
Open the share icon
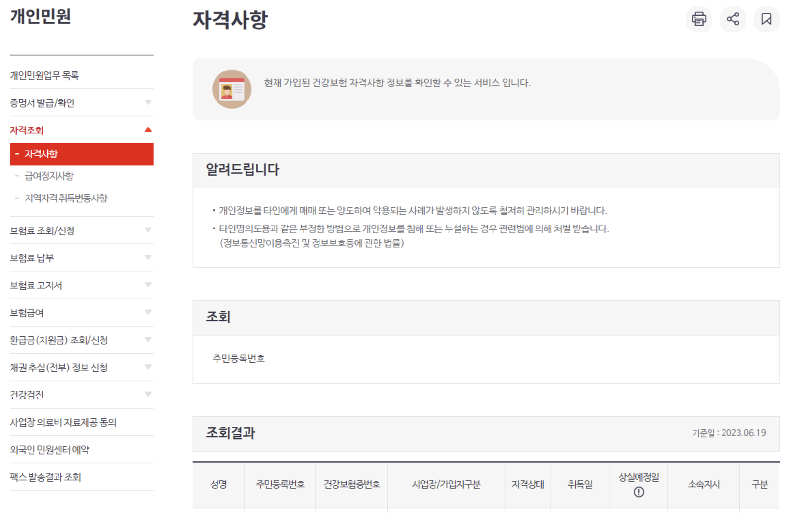[733, 20]
